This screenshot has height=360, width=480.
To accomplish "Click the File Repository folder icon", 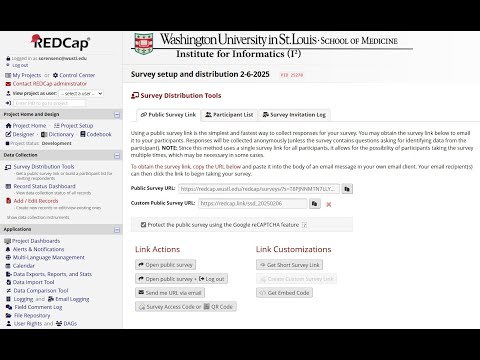I will coord(8,315).
